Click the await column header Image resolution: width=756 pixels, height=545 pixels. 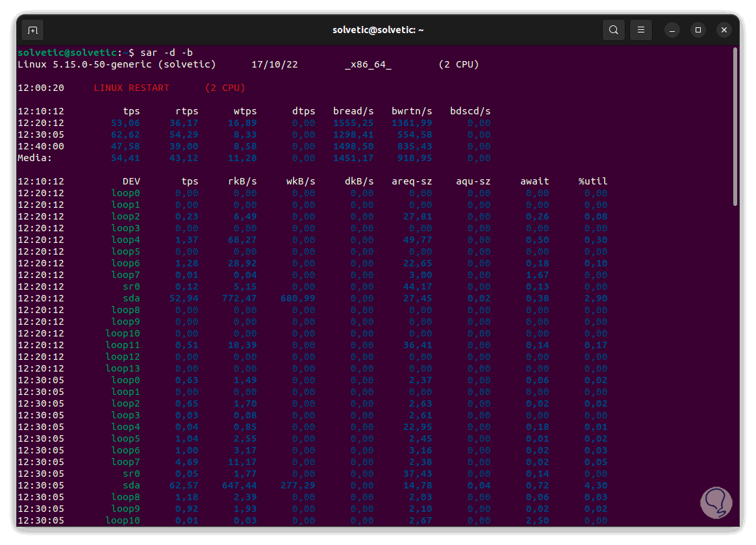[535, 181]
